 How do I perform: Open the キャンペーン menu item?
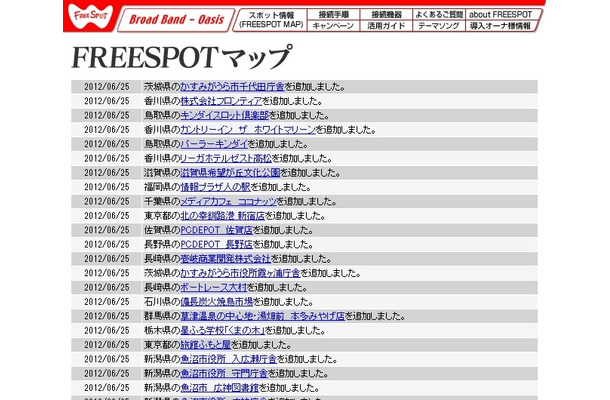point(333,26)
